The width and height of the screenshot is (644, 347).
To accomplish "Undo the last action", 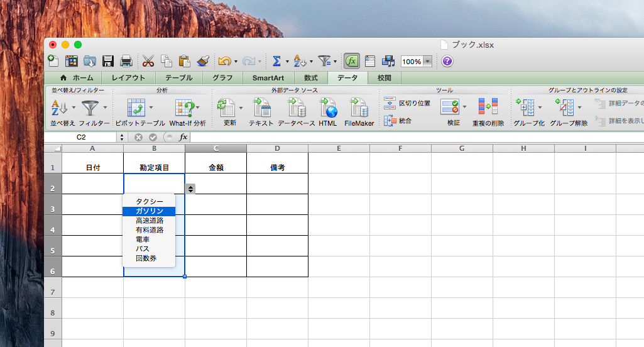I will coord(224,61).
